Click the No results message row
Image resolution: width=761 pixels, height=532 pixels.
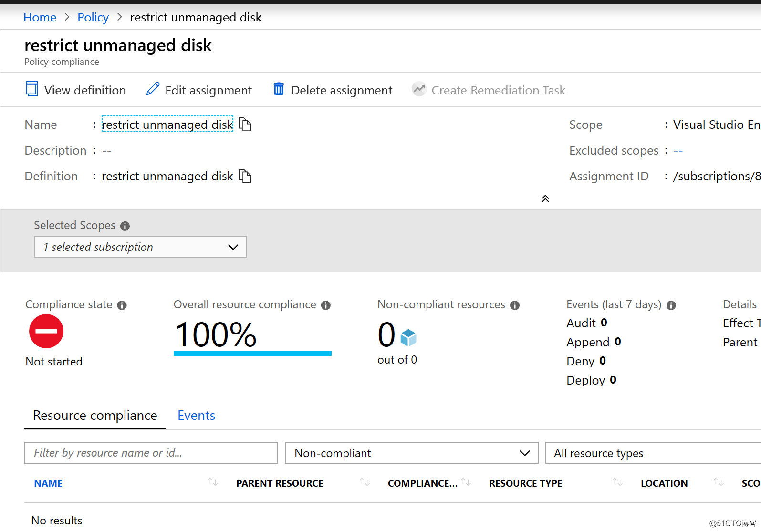tap(57, 521)
